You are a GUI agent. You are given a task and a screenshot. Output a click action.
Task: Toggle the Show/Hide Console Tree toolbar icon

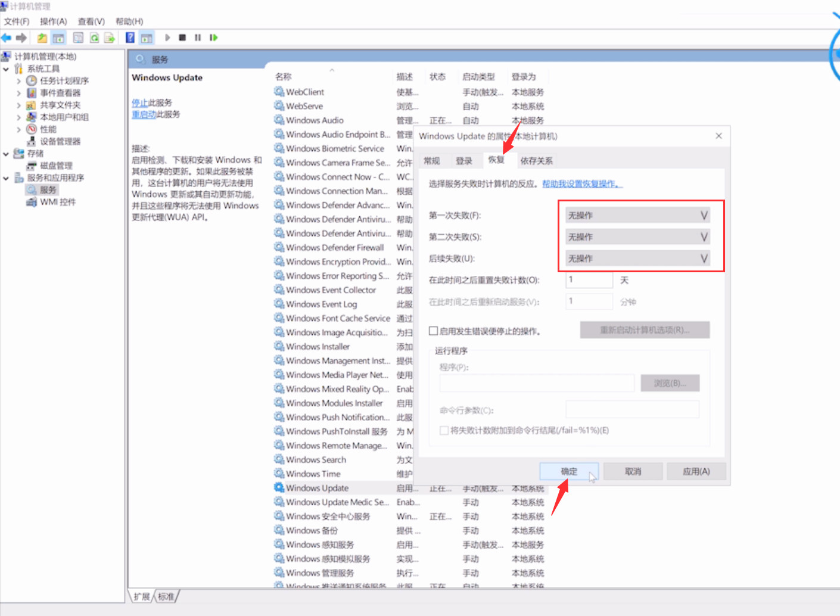58,38
